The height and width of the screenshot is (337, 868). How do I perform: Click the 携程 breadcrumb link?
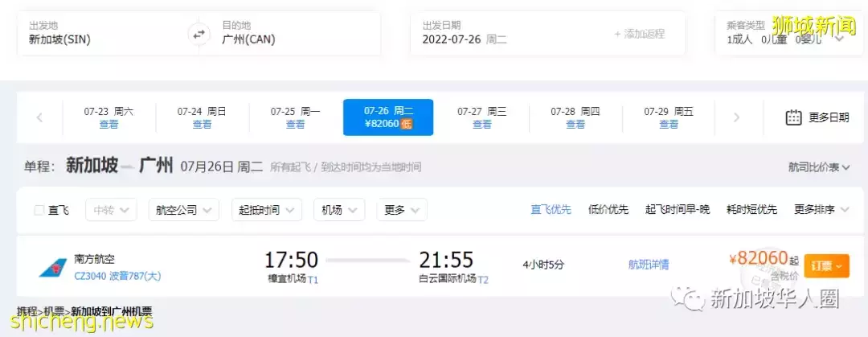point(27,311)
